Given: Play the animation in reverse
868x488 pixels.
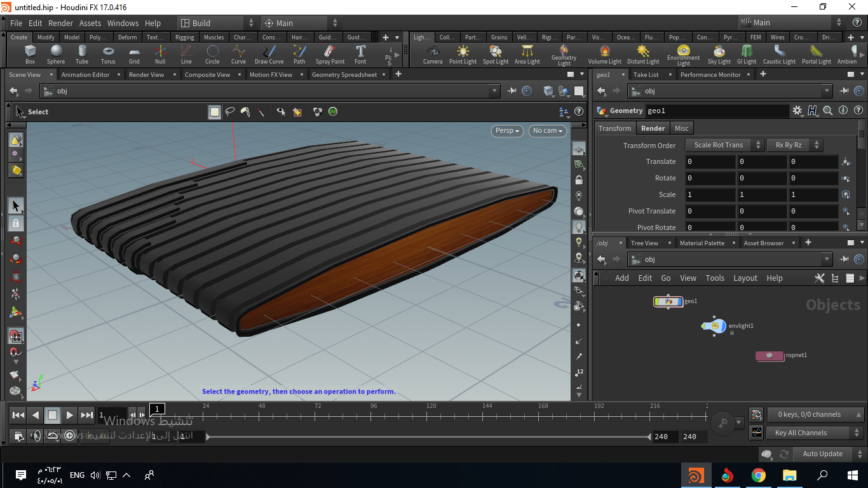Looking at the screenshot, I should (x=36, y=415).
